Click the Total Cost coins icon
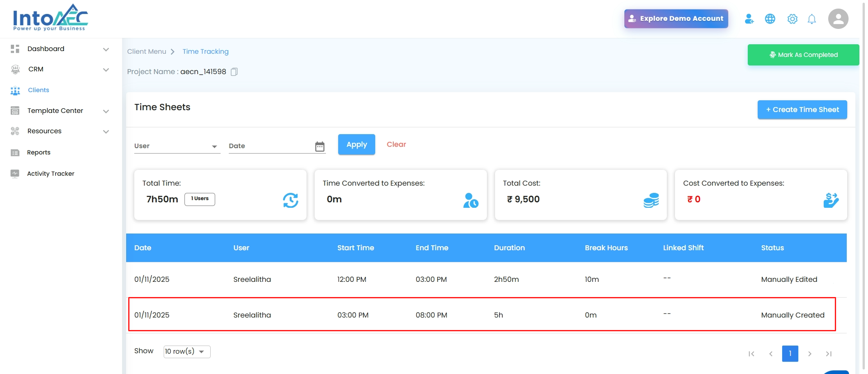868x374 pixels. [x=651, y=200]
